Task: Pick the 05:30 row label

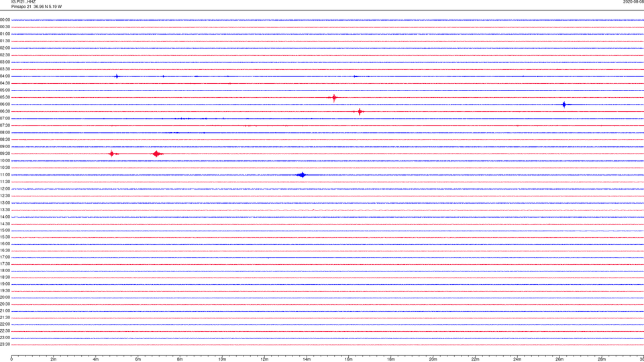Action: 5,97
